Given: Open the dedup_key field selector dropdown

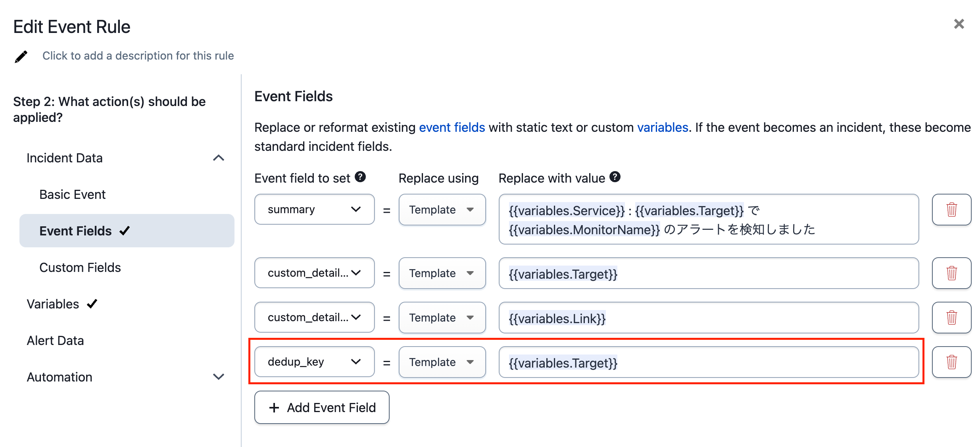Looking at the screenshot, I should click(x=314, y=362).
